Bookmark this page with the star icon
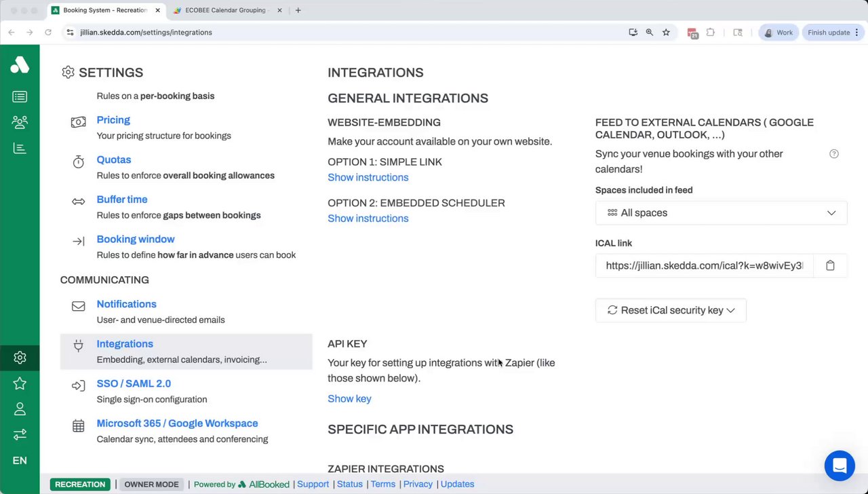The image size is (868, 494). pos(666,33)
